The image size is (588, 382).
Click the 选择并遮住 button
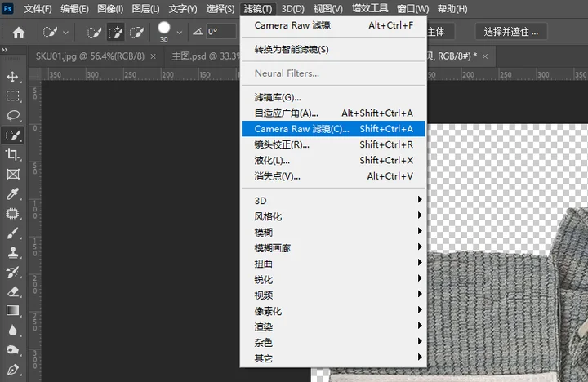pos(510,32)
